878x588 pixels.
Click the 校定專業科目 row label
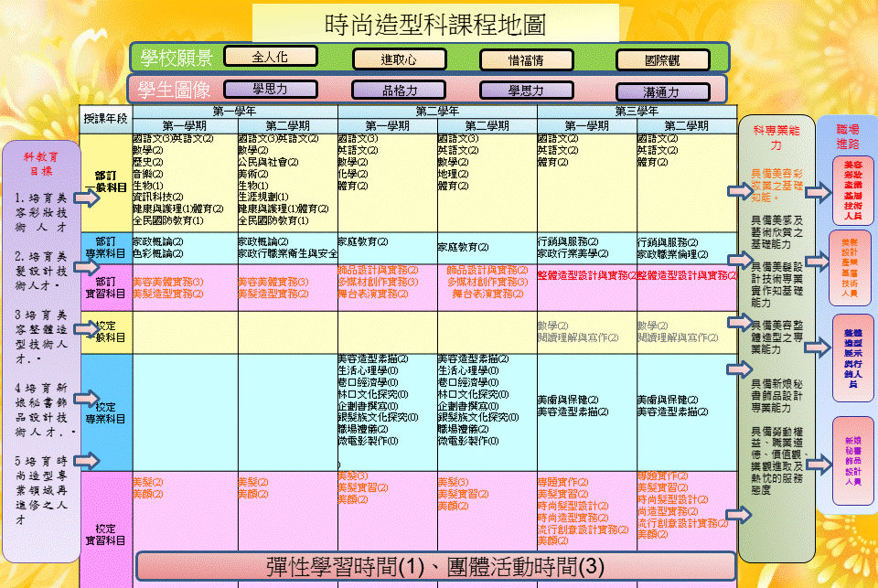[106, 412]
